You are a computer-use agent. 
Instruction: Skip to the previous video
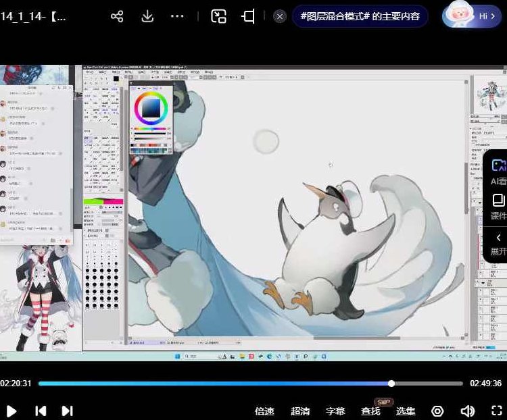coord(41,411)
